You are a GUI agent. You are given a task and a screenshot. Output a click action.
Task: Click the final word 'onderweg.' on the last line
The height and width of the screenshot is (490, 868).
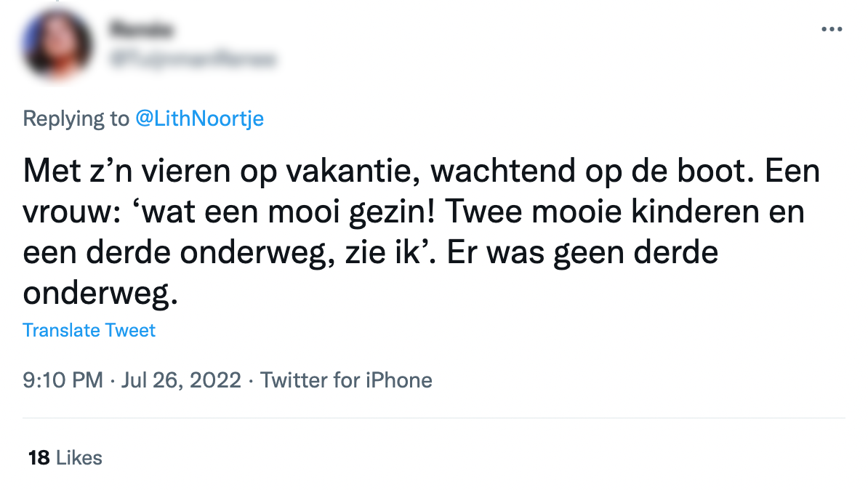point(100,294)
